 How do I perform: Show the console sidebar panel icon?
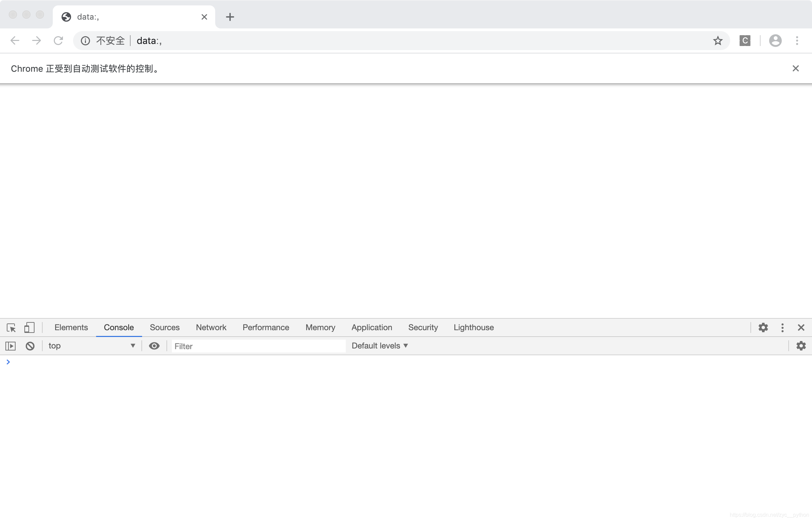[x=10, y=346]
